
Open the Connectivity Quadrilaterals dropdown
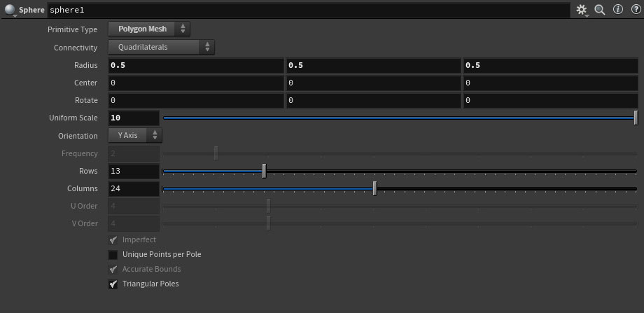tap(162, 47)
